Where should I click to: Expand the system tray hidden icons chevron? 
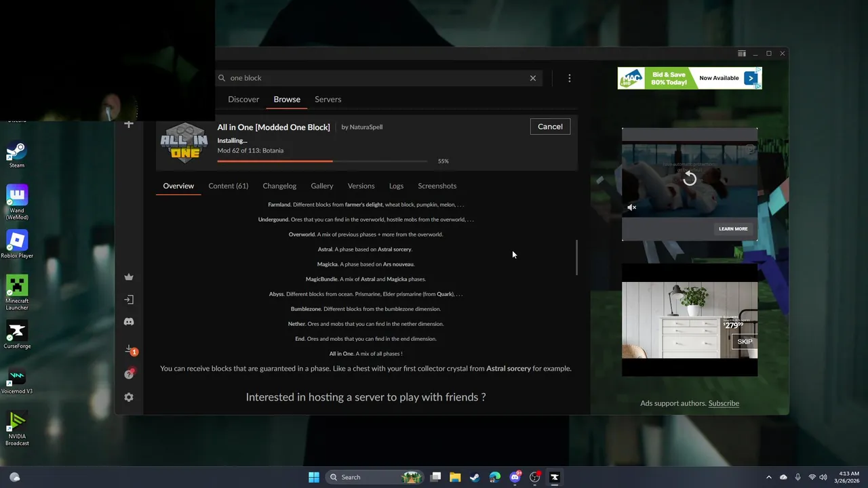[x=768, y=477]
